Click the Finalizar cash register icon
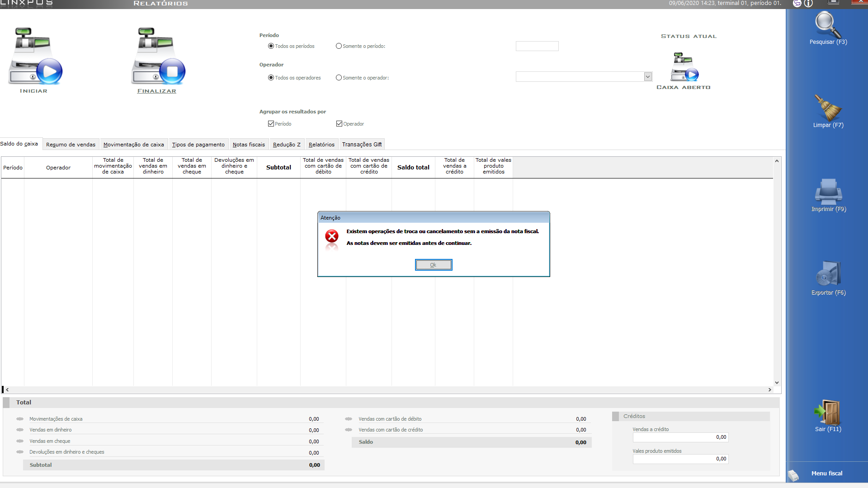 pyautogui.click(x=158, y=56)
